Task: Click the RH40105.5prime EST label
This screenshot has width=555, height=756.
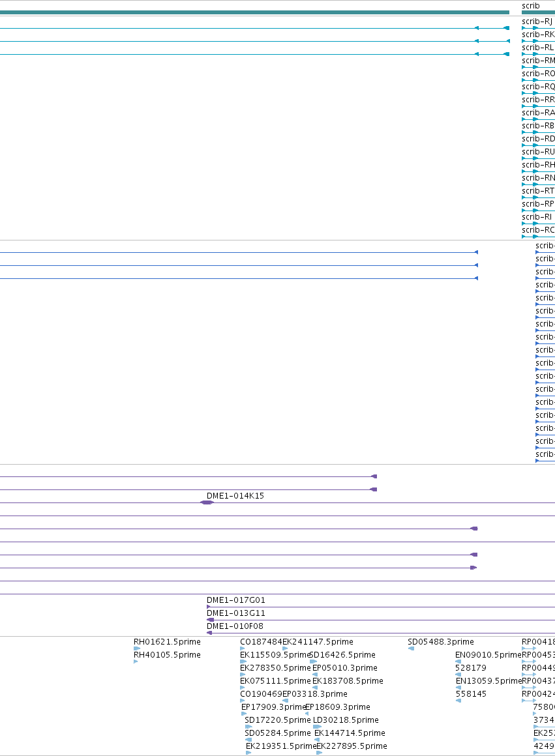Action: [167, 655]
